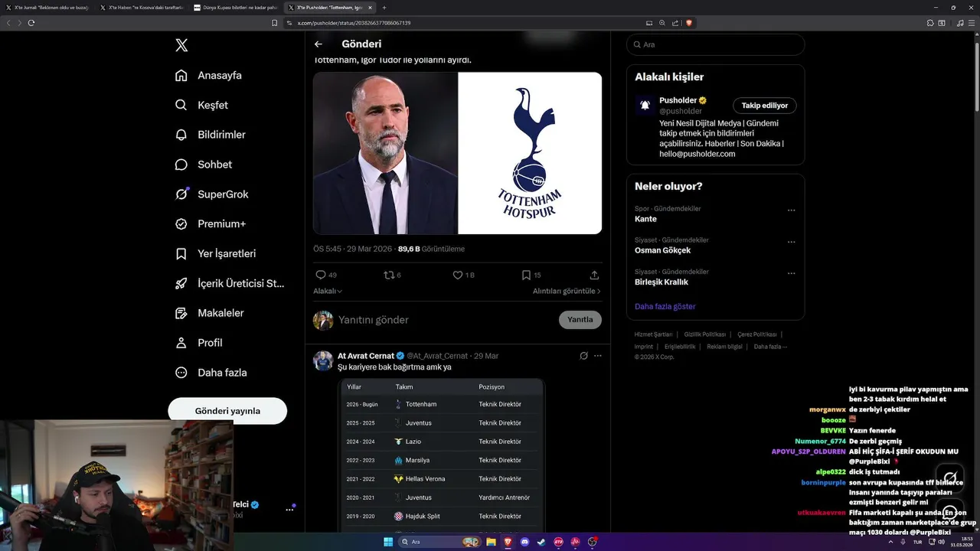Click Gönderi yayınla button

click(227, 411)
